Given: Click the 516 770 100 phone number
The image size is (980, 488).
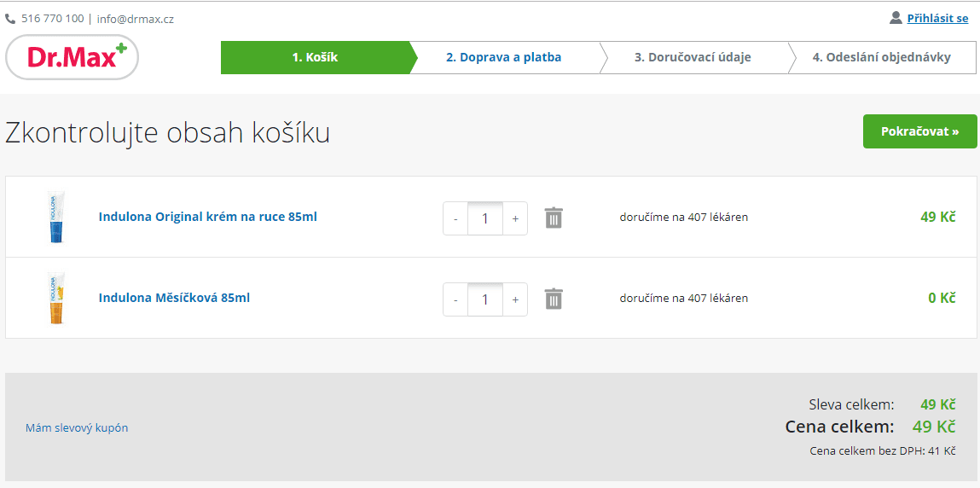Looking at the screenshot, I should (x=53, y=19).
